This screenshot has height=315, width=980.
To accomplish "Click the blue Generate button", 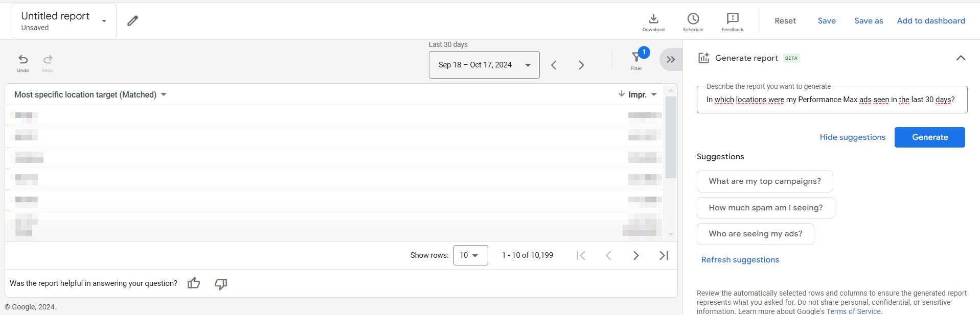I will point(929,137).
